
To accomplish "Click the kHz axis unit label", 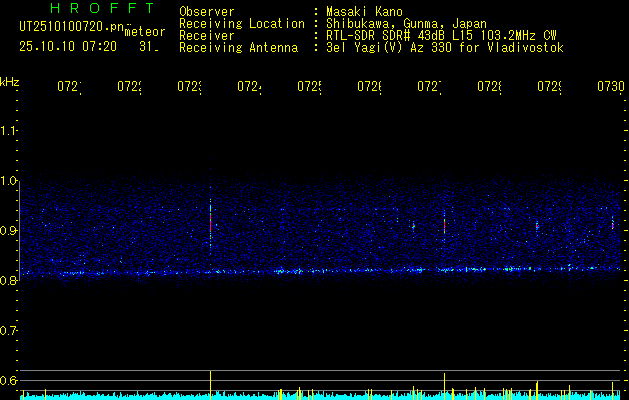I will pos(9,82).
